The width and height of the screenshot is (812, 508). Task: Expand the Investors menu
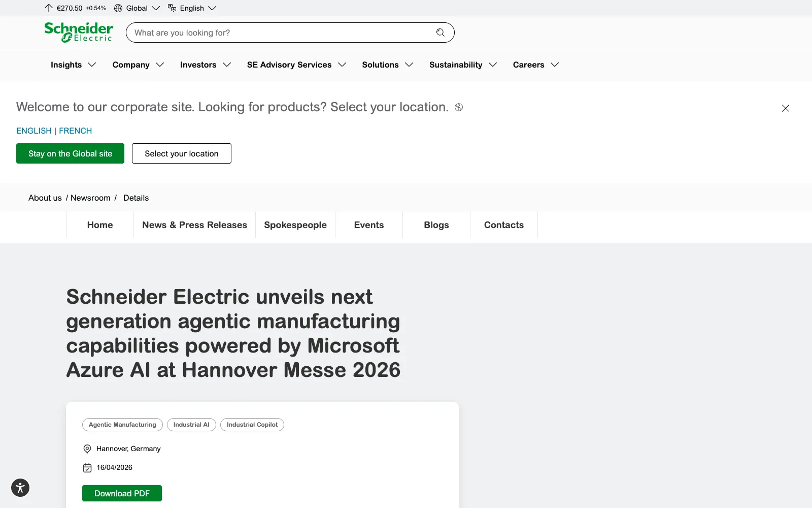pyautogui.click(x=206, y=65)
